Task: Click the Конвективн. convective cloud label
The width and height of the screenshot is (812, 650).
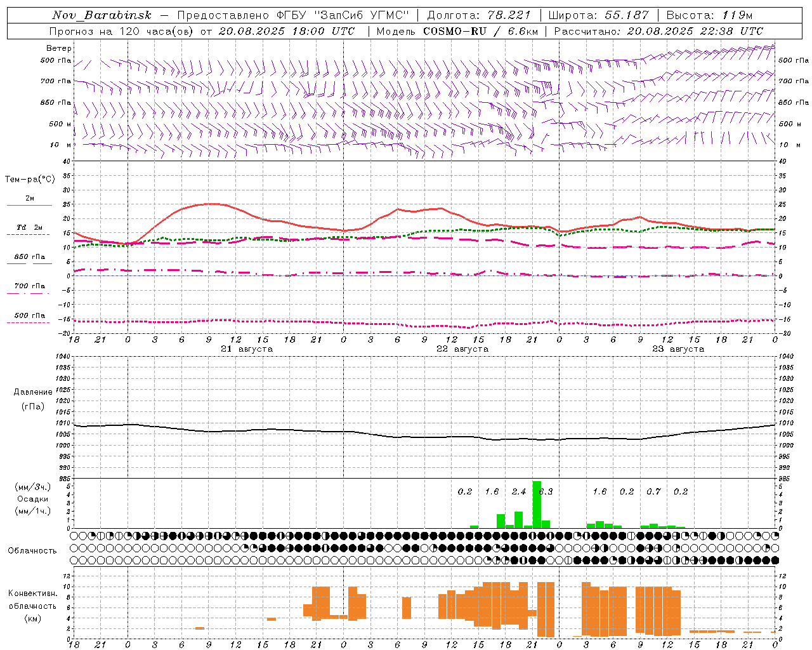Action: pyautogui.click(x=33, y=594)
